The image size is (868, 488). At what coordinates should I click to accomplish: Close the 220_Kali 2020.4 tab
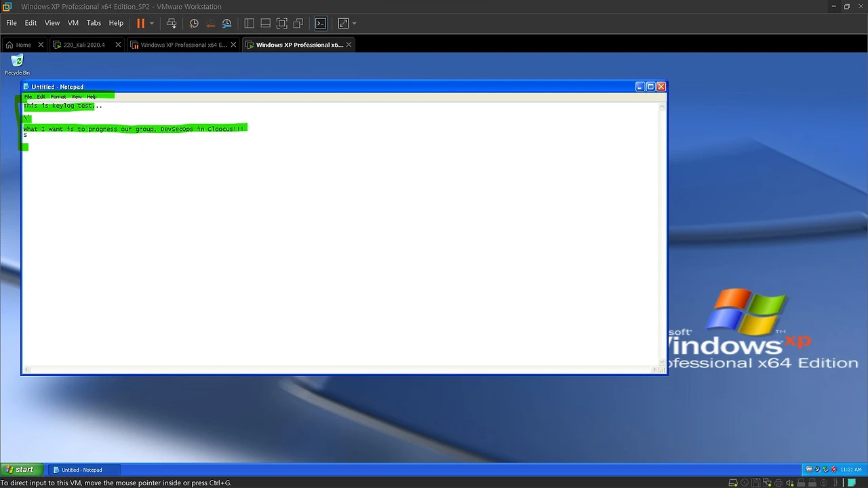118,45
